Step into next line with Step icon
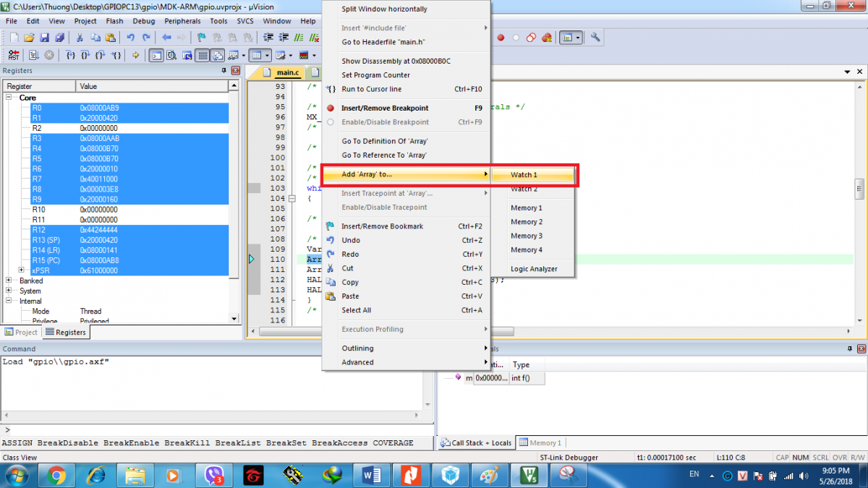This screenshot has width=868, height=488. [71, 55]
